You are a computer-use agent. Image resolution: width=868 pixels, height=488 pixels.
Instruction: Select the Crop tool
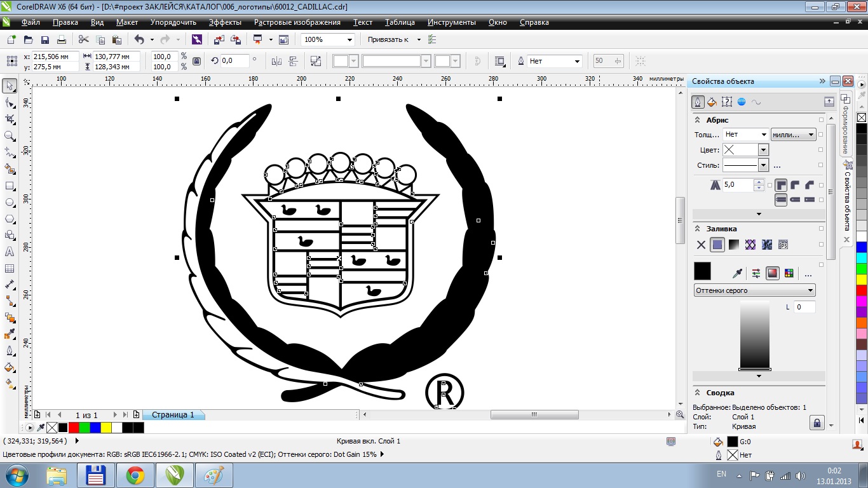click(x=10, y=119)
